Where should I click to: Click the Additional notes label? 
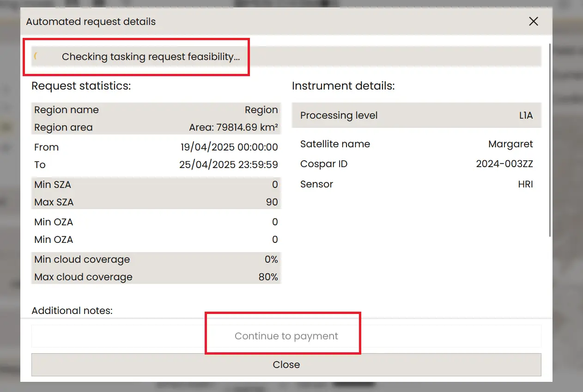(72, 311)
